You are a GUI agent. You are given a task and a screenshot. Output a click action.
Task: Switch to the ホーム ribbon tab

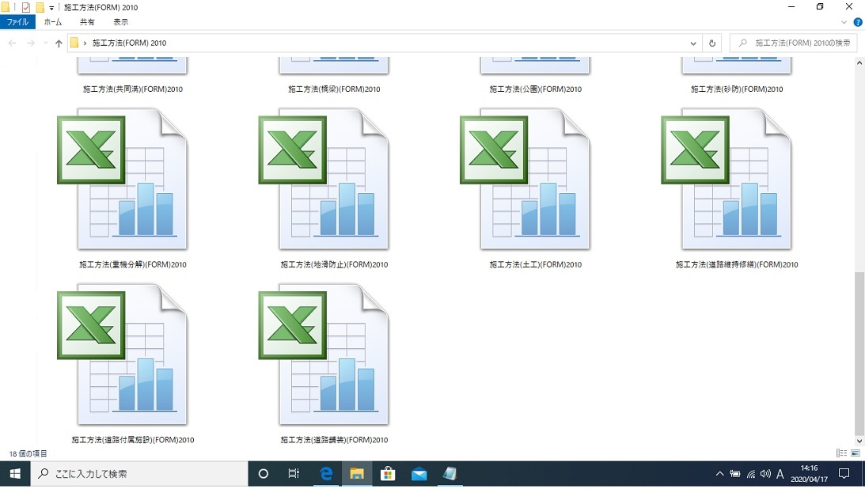(x=53, y=22)
